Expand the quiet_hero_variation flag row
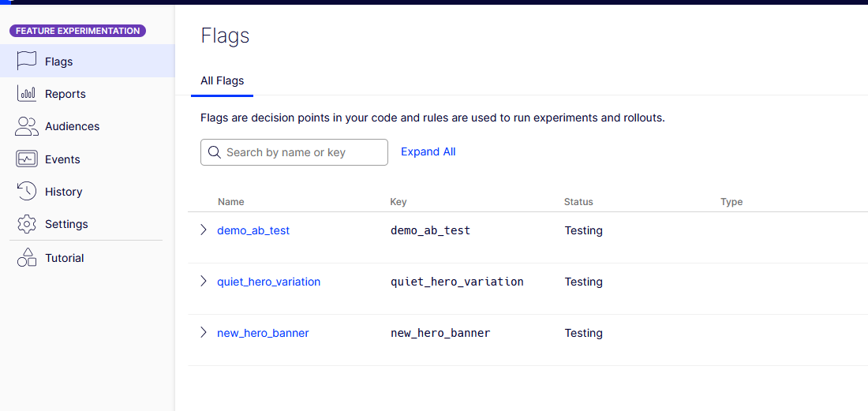 click(203, 281)
